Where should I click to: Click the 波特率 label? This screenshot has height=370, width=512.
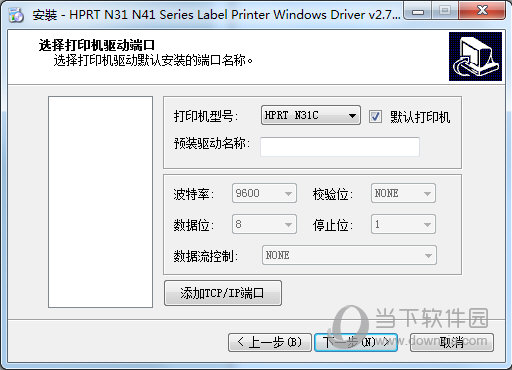point(194,194)
